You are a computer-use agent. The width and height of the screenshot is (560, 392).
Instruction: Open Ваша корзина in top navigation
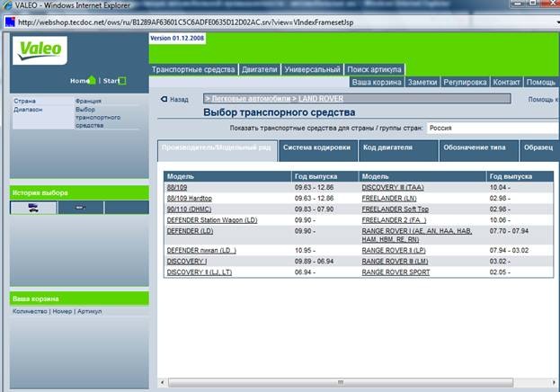click(377, 82)
